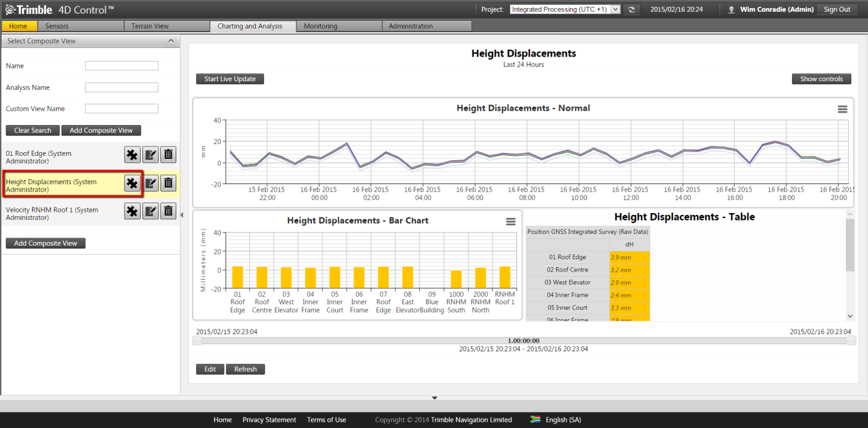Click puzzle icon for Velocity RNHM Roof 1
The width and height of the screenshot is (868, 428).
(x=132, y=211)
